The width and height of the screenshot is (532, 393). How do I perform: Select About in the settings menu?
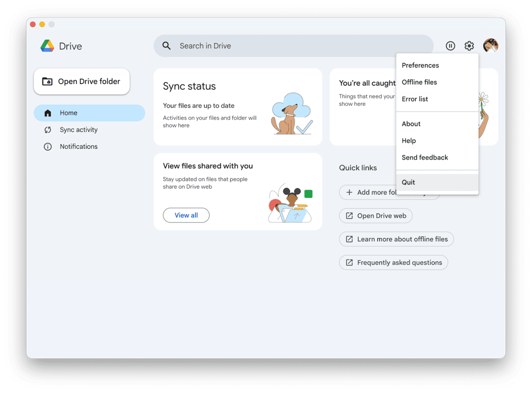click(x=411, y=124)
